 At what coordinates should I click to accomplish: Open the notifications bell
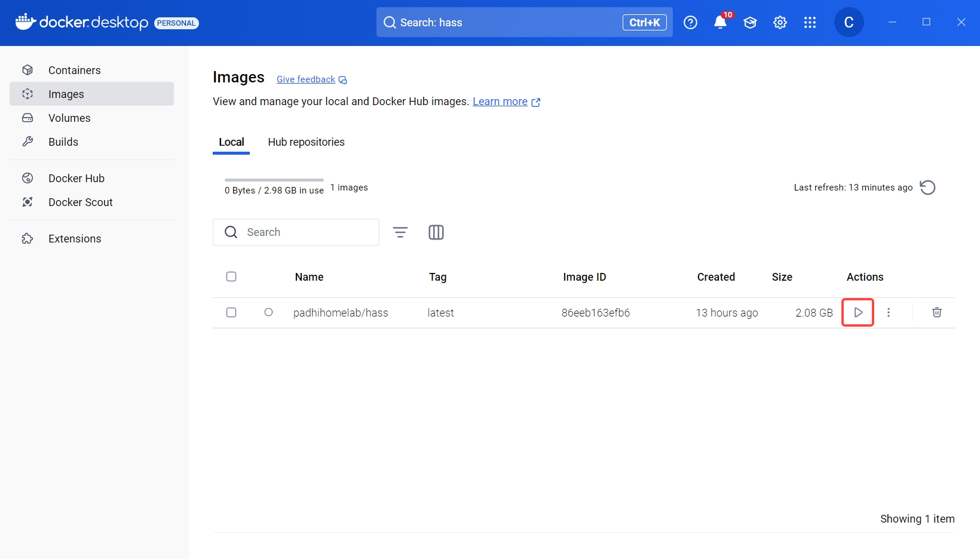[720, 23]
